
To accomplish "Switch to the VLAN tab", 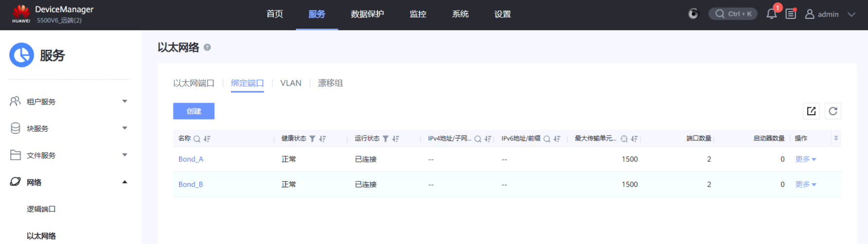I will click(x=291, y=83).
